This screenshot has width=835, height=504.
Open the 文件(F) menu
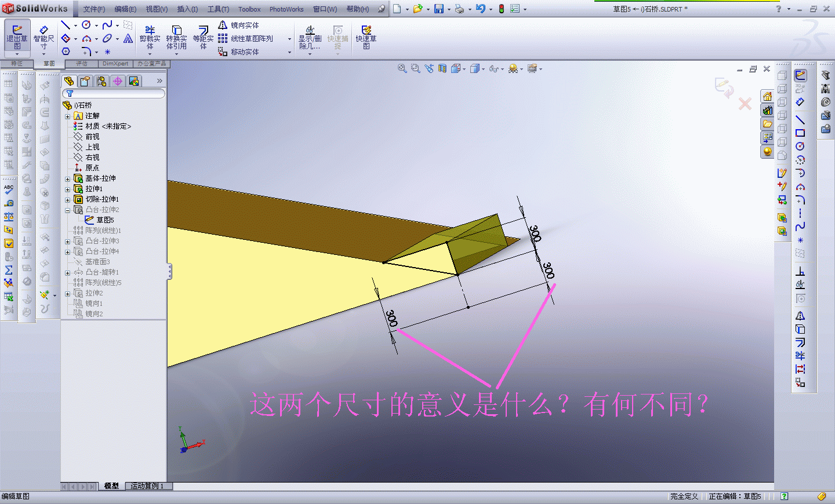click(x=94, y=9)
